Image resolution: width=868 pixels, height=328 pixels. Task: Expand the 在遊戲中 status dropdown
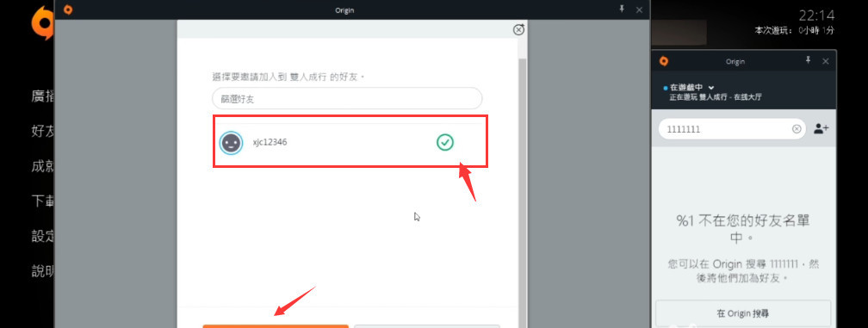[x=711, y=88]
